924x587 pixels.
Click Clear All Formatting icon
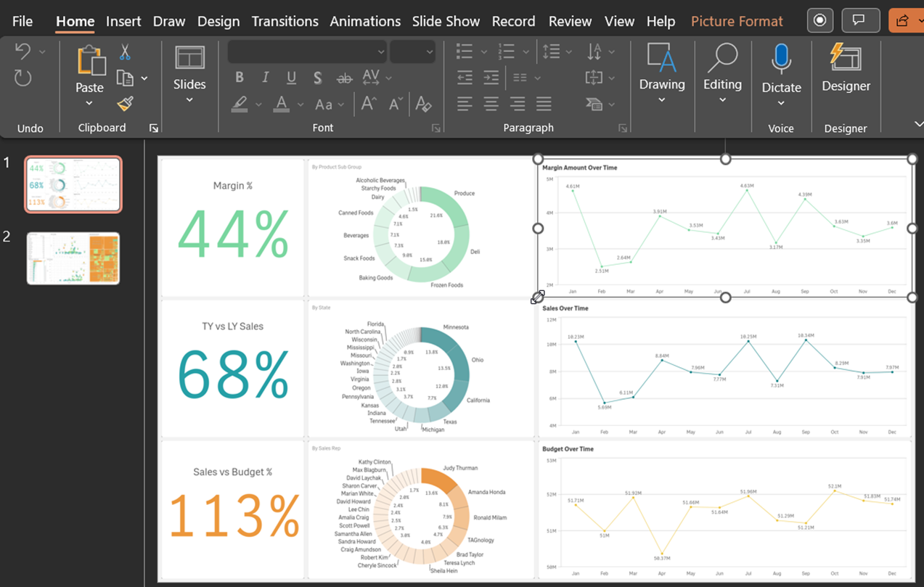pyautogui.click(x=424, y=104)
